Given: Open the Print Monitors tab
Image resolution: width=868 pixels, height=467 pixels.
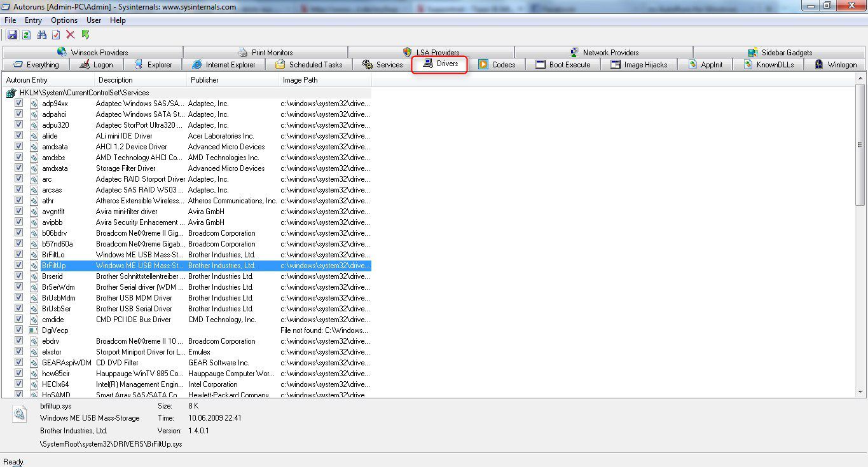Looking at the screenshot, I should [265, 53].
